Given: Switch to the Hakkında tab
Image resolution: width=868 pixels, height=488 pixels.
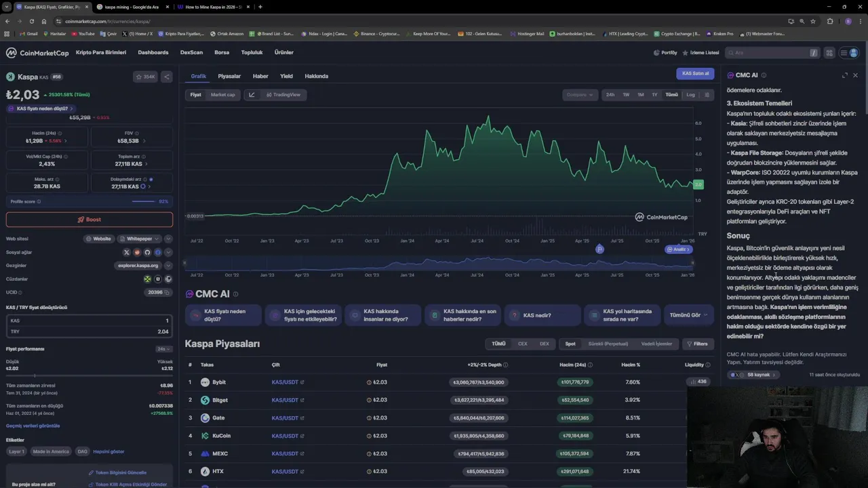Looking at the screenshot, I should click(317, 76).
